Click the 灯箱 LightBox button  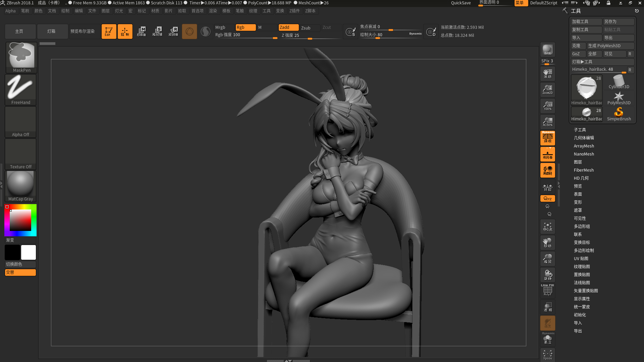tap(51, 31)
